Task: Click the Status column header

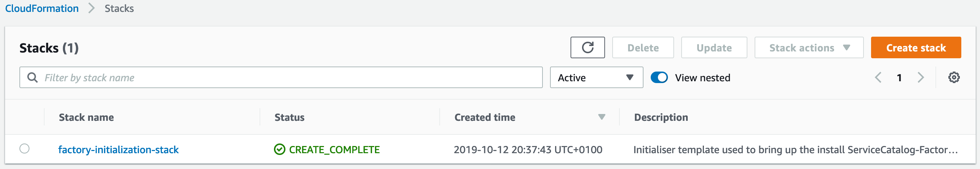Action: click(x=289, y=117)
